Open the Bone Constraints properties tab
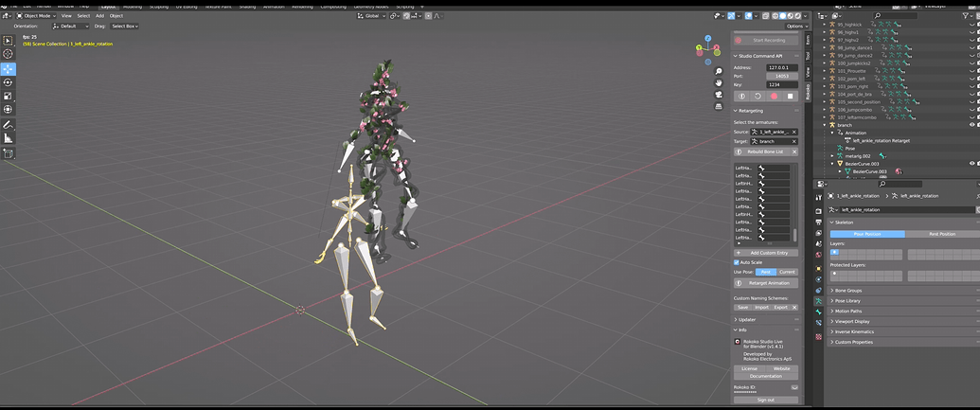This screenshot has width=980, height=410. click(x=818, y=323)
